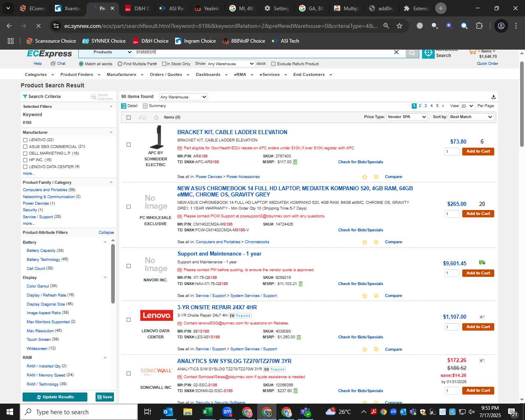The width and height of the screenshot is (525, 420).
Task: Click the electronic delivery icon for Lenovo item
Action: (x=482, y=317)
